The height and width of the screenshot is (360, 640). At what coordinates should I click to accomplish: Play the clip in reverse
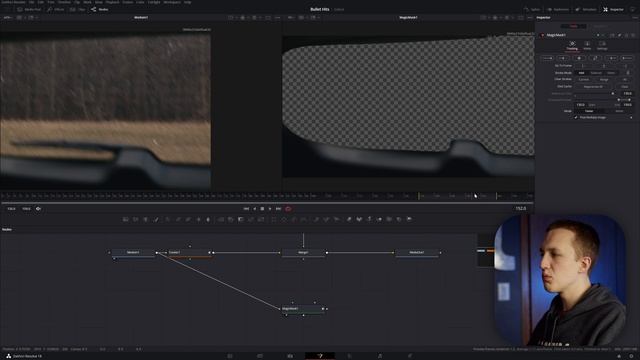(x=254, y=209)
